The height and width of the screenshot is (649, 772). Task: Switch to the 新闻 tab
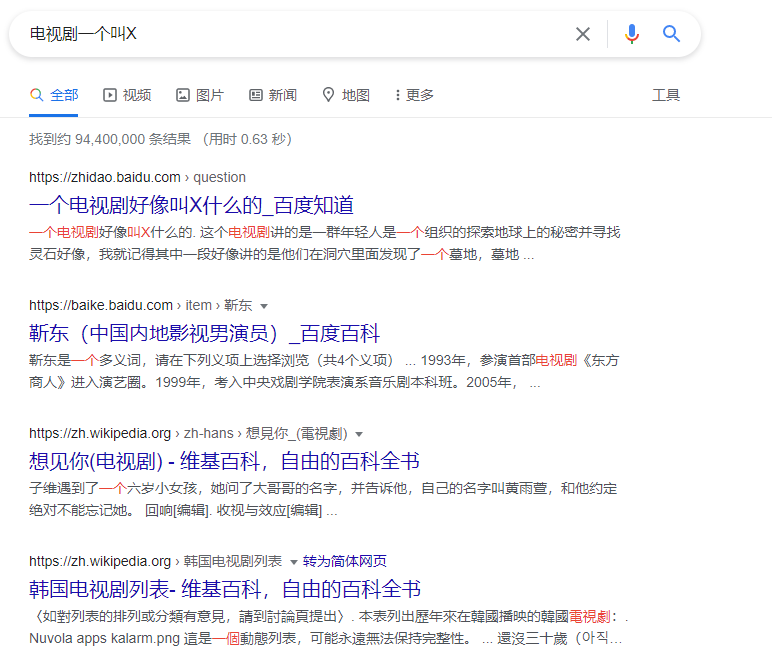point(273,95)
